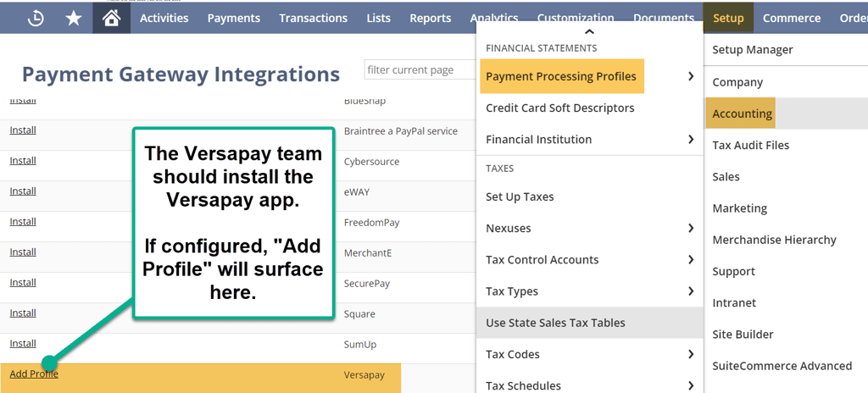The image size is (868, 393).
Task: Expand Tax Control Accounts submenu arrow
Action: click(690, 260)
